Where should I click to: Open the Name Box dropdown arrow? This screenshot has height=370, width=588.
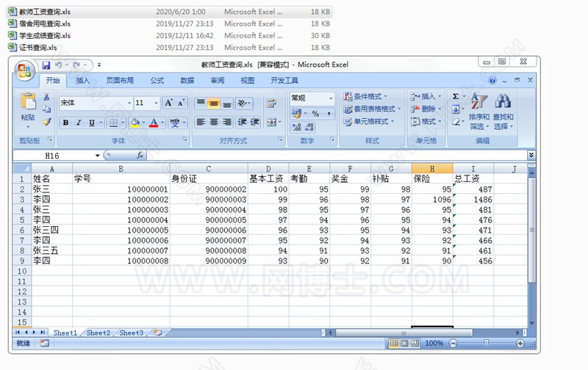pyautogui.click(x=98, y=156)
